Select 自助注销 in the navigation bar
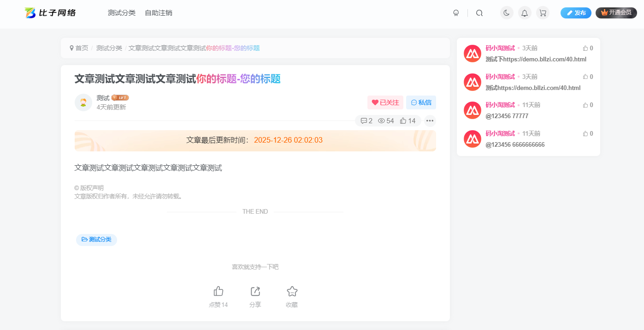Image resolution: width=644 pixels, height=330 pixels. coord(158,12)
